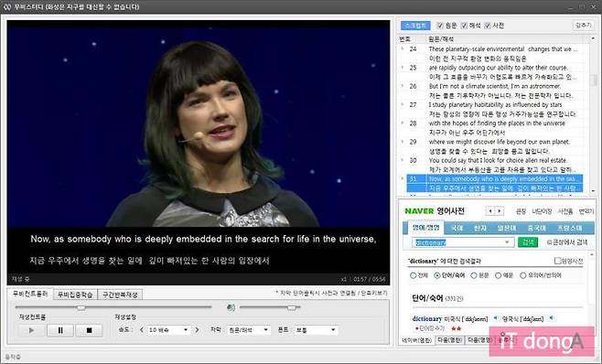Select the 예문 radio button
Image resolution: width=602 pixels, height=364 pixels.
click(x=499, y=275)
